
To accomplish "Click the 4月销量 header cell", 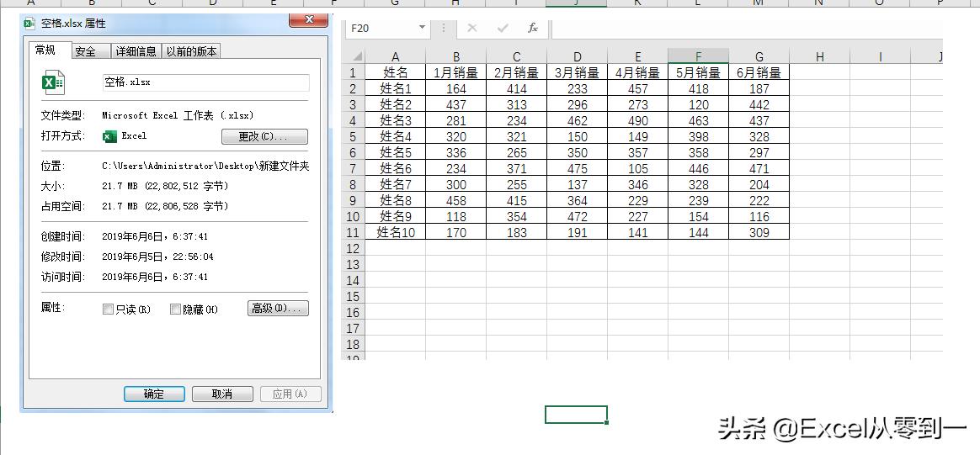I will point(638,72).
